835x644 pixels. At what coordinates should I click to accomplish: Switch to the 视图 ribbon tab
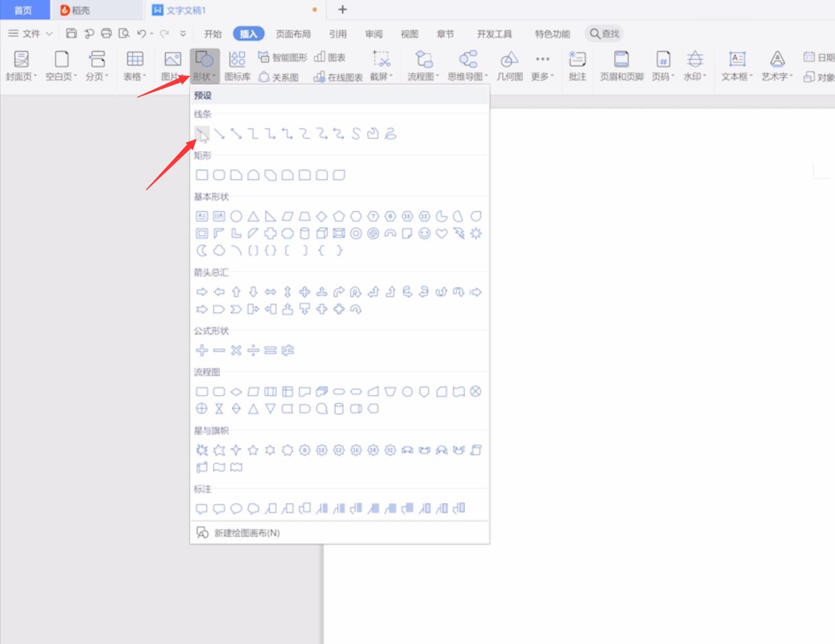pyautogui.click(x=409, y=34)
